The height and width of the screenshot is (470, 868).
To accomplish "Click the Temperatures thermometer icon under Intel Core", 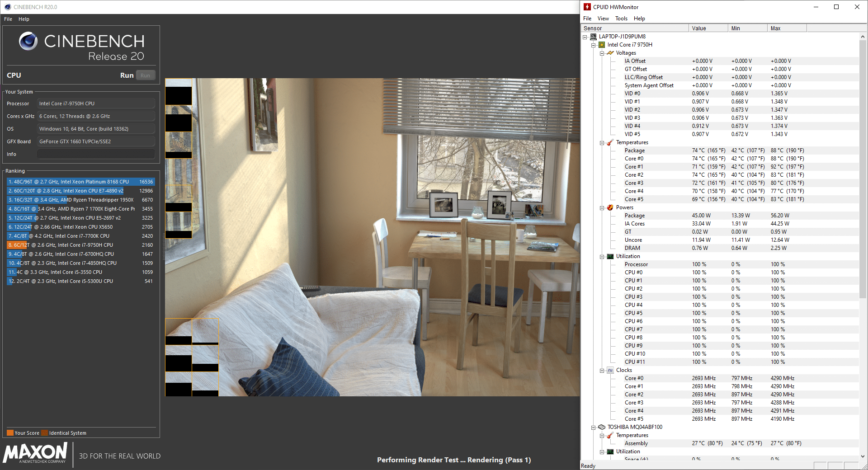I will tap(610, 142).
